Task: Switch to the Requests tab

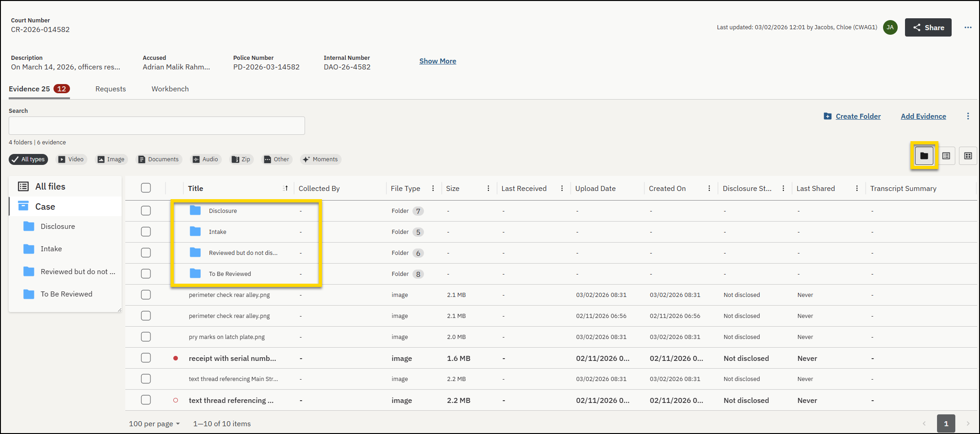Action: [x=110, y=89]
